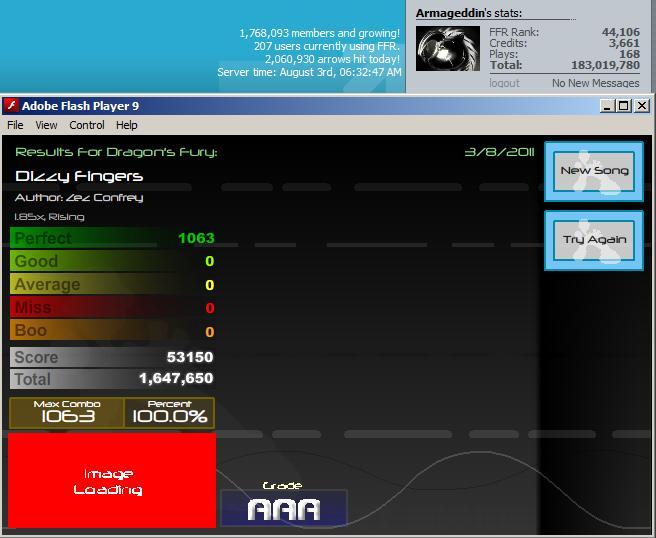Click the Percent 100.0% box
Image resolution: width=656 pixels, height=538 pixels.
[169, 412]
